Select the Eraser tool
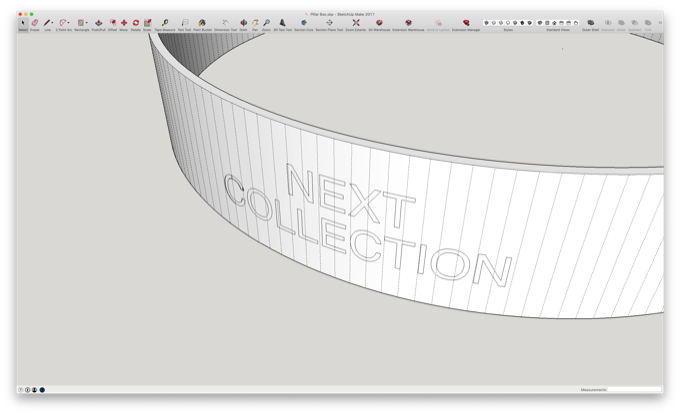 click(35, 23)
